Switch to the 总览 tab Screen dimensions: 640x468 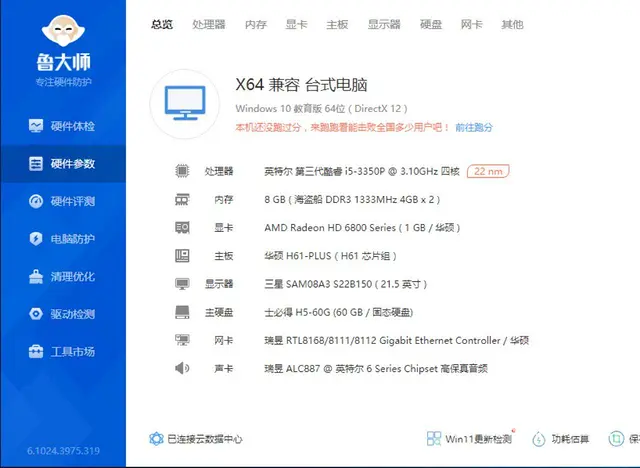[162, 24]
